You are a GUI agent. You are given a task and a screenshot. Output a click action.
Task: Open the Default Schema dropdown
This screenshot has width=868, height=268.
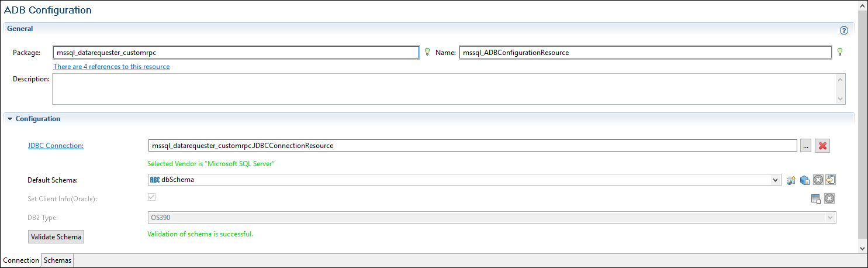pyautogui.click(x=775, y=180)
